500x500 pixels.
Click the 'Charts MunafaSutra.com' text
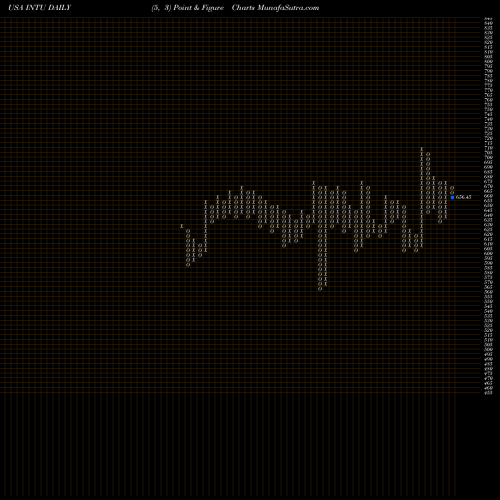tap(275, 8)
